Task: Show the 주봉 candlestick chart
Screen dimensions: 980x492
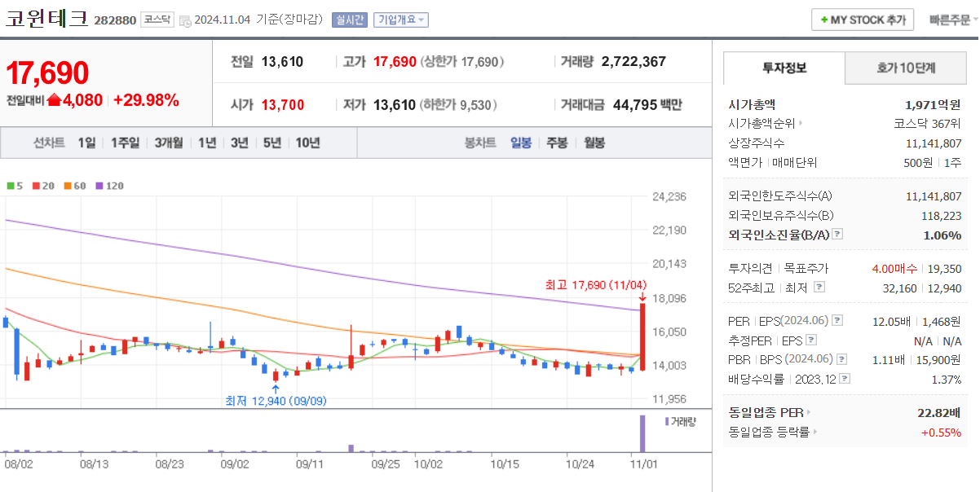Action: click(x=558, y=143)
